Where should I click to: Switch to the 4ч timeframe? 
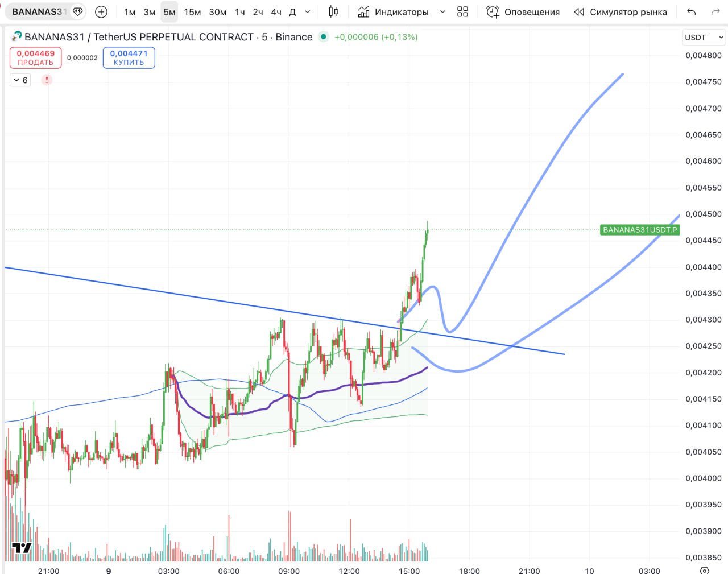coord(276,11)
